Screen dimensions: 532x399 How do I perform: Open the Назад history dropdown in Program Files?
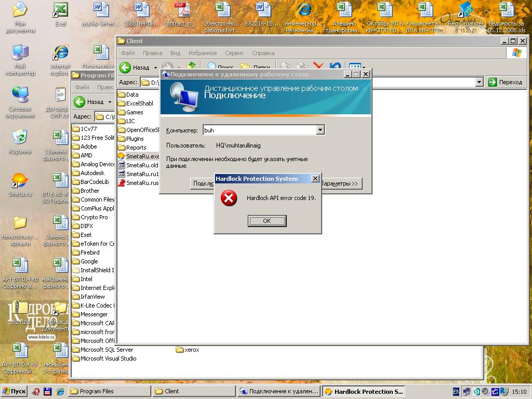(x=110, y=102)
